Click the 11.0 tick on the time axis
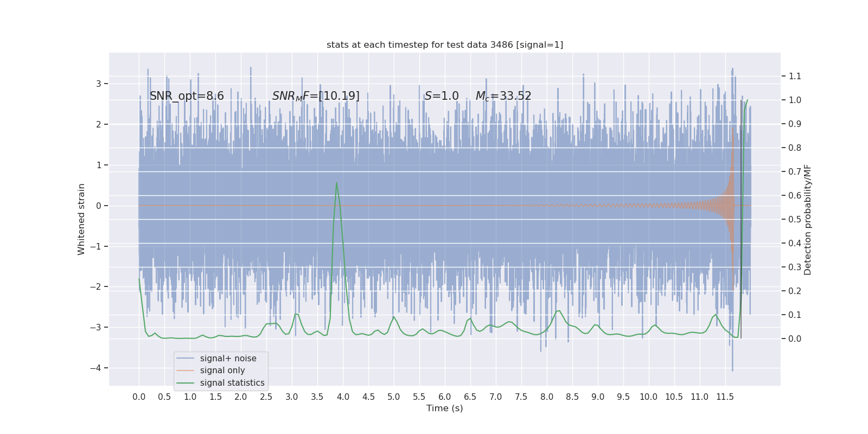868x434 pixels. (x=700, y=397)
